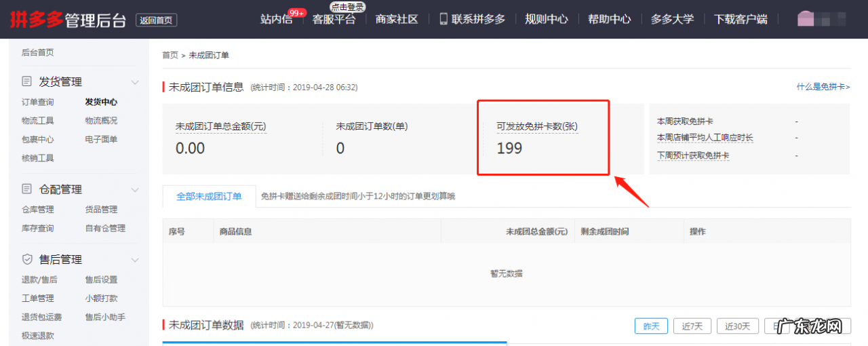This screenshot has height=346, width=868.
Task: Click the 发货管理 section icon
Action: [26, 81]
